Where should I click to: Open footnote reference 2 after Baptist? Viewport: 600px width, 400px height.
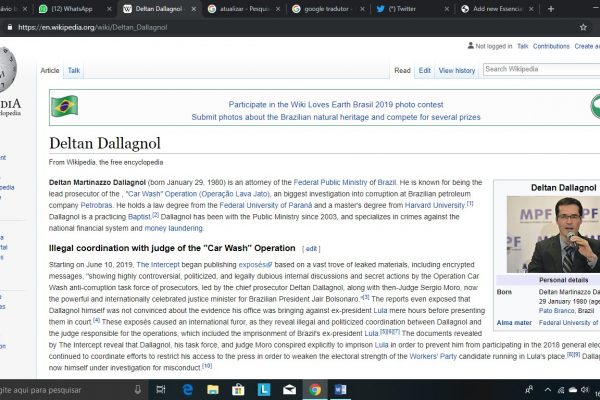point(155,215)
